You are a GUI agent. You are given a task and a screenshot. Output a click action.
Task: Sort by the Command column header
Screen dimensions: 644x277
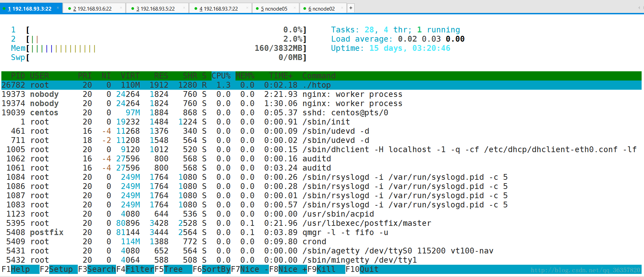point(319,76)
